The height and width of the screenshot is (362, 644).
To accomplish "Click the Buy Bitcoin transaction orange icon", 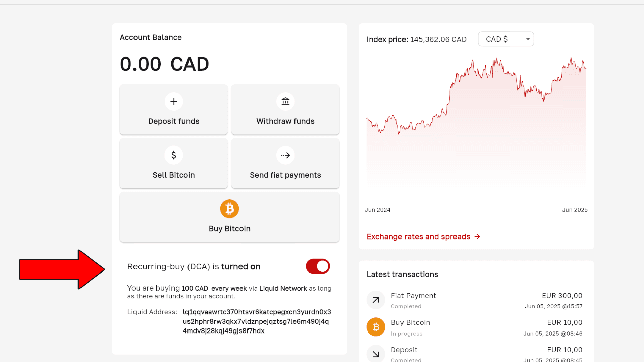I will 376,327.
